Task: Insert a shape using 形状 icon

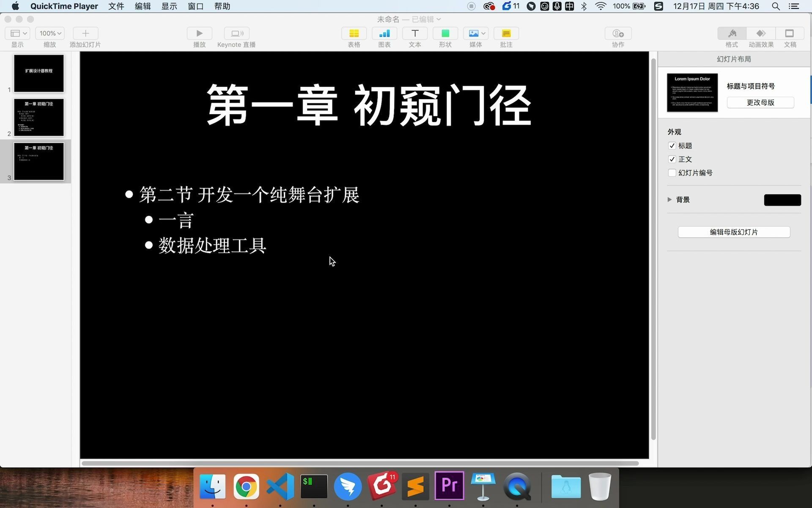Action: (x=445, y=33)
